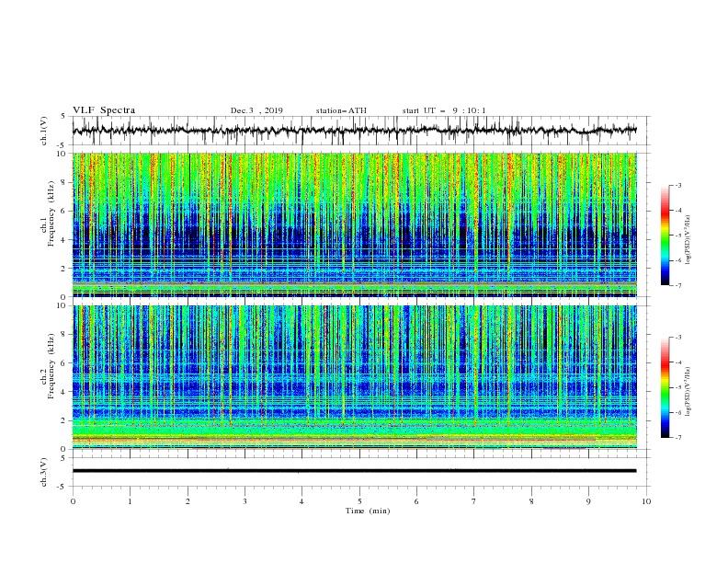Click tick label '2' on time axis

(x=188, y=501)
